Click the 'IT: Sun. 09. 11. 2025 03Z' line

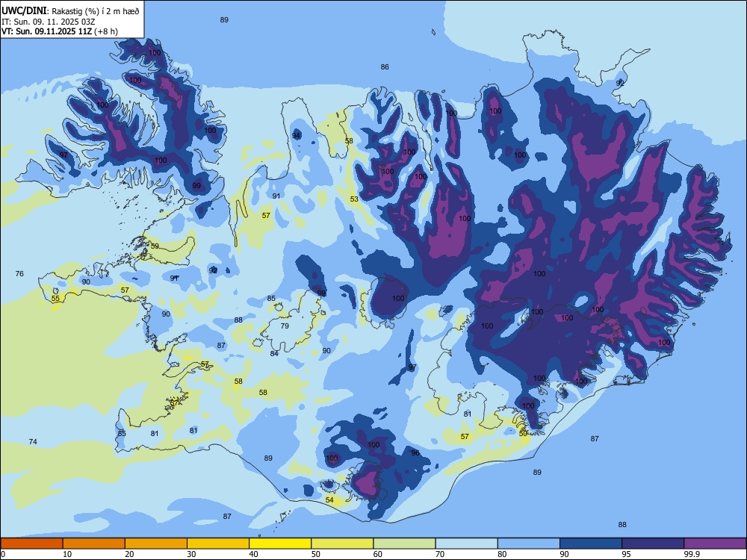coord(48,22)
